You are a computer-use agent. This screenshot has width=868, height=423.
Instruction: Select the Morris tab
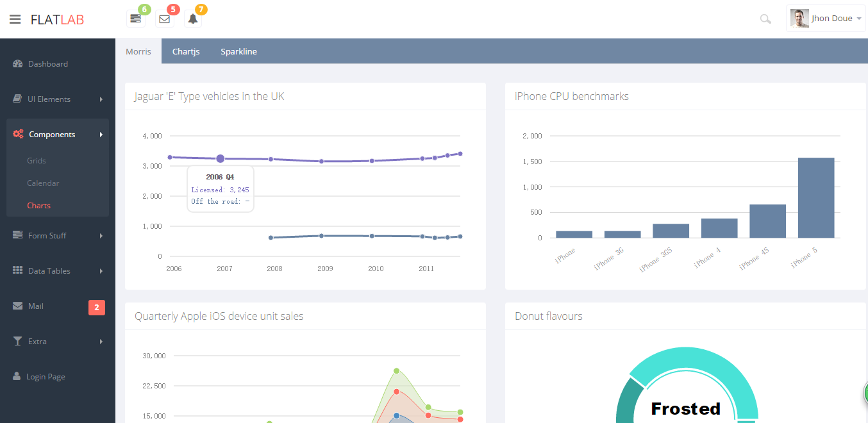pyautogui.click(x=138, y=51)
